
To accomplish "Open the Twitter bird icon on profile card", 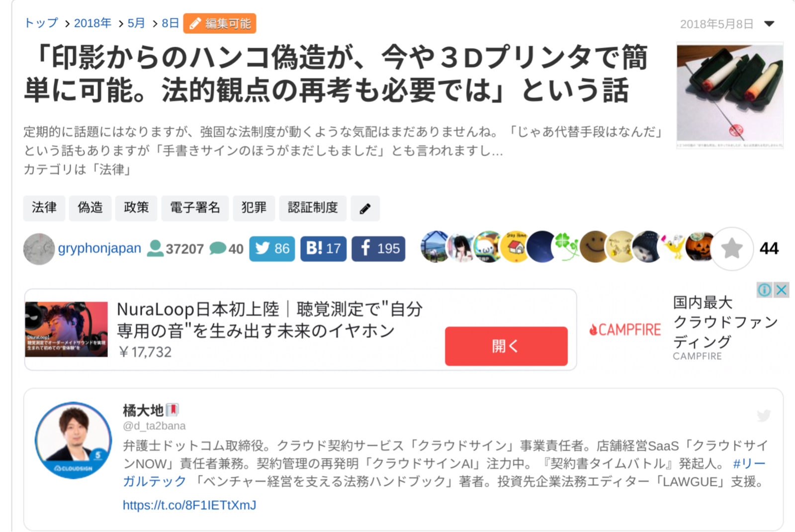I will pyautogui.click(x=764, y=416).
